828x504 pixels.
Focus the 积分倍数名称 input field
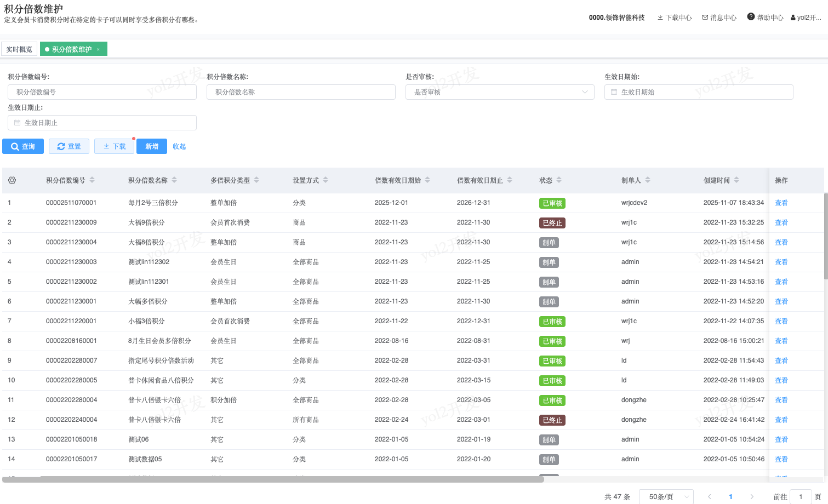301,92
